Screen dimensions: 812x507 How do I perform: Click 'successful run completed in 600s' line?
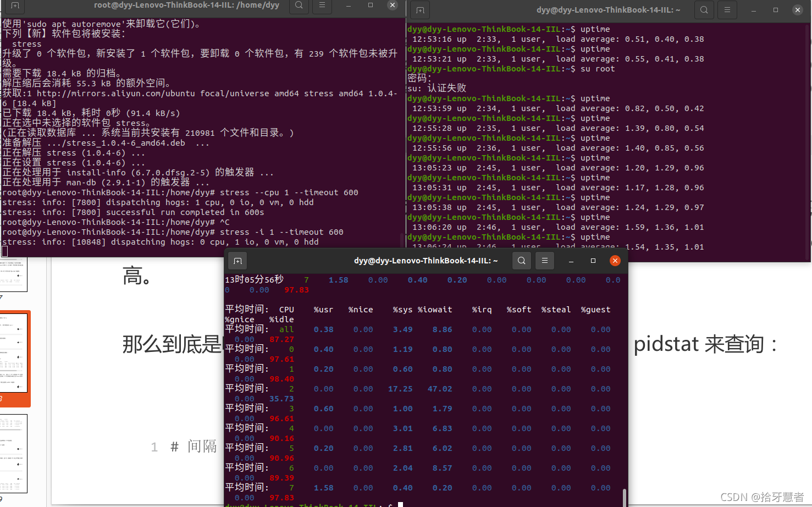point(185,212)
